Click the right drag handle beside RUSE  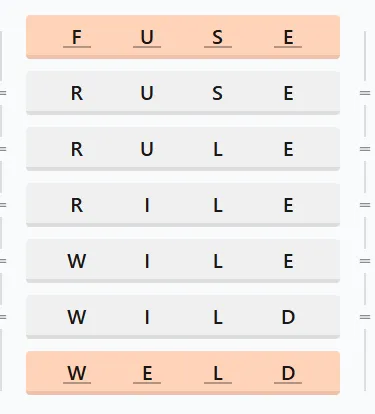(x=365, y=93)
